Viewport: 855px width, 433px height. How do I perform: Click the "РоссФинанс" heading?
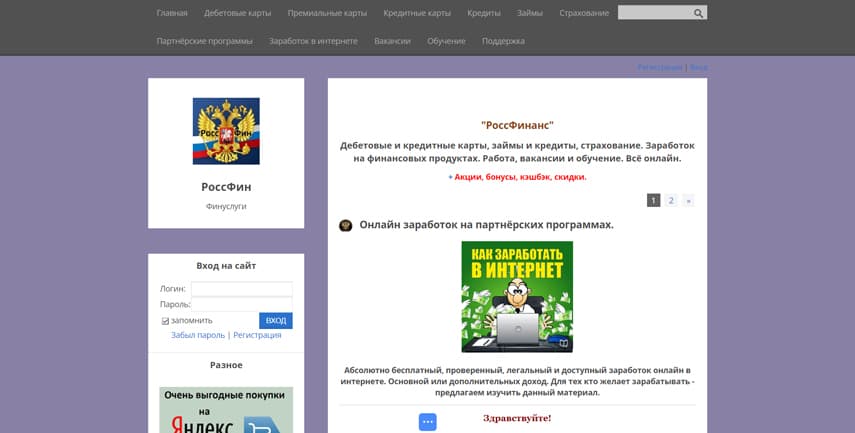[517, 125]
